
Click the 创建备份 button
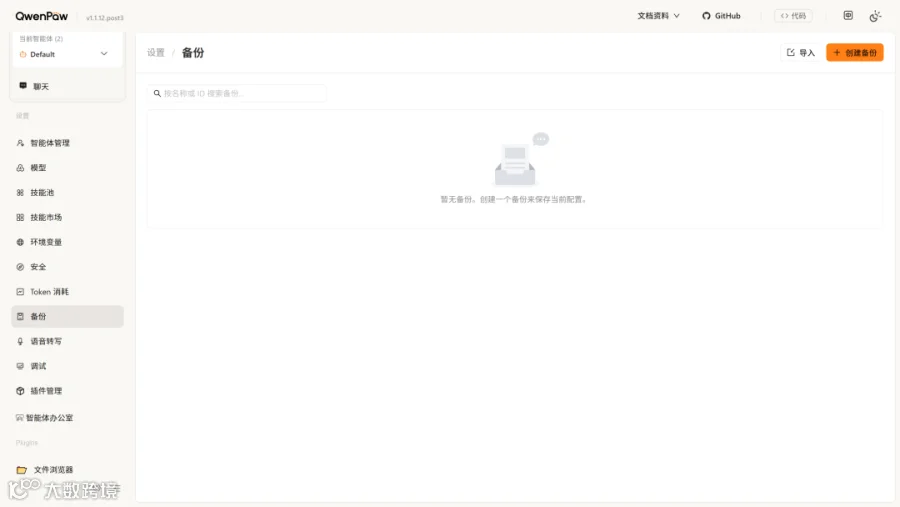tap(855, 52)
